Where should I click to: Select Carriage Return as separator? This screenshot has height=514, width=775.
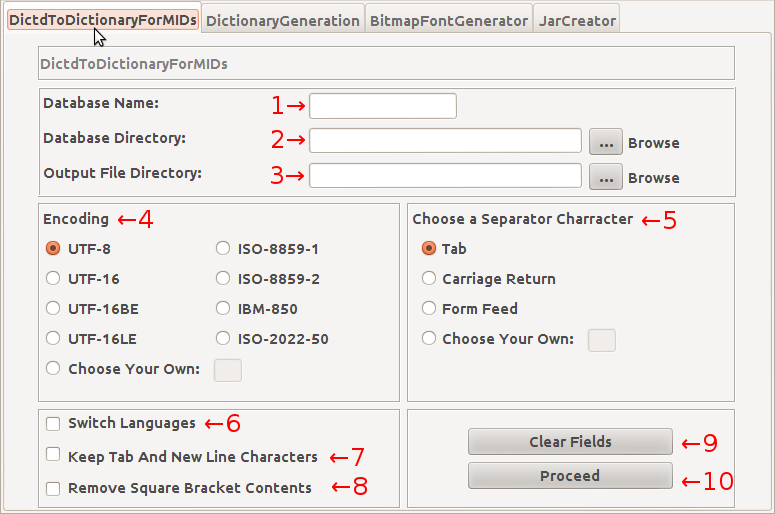[x=429, y=279]
